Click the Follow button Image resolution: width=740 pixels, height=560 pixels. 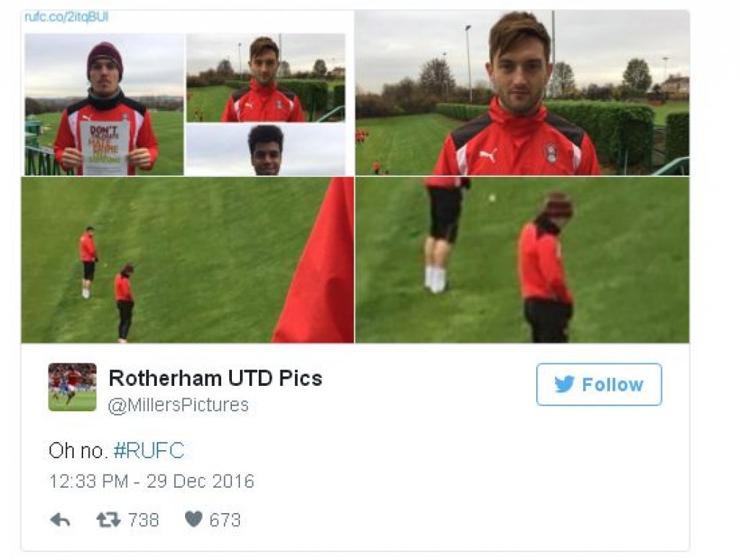coord(599,384)
